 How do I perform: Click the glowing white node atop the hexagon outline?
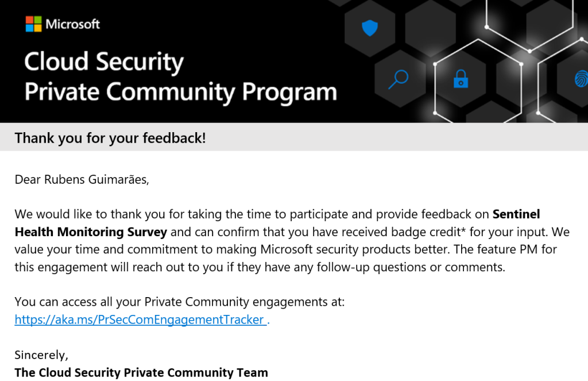click(487, 27)
